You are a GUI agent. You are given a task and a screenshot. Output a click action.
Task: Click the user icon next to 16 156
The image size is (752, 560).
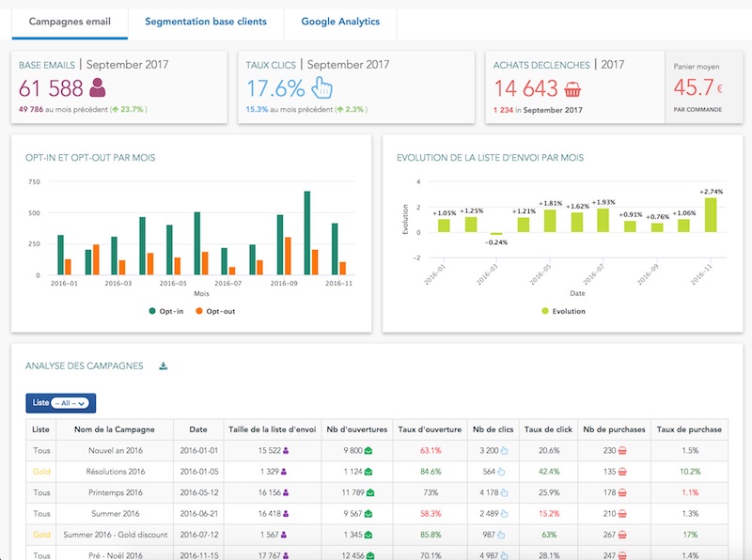[x=286, y=493]
